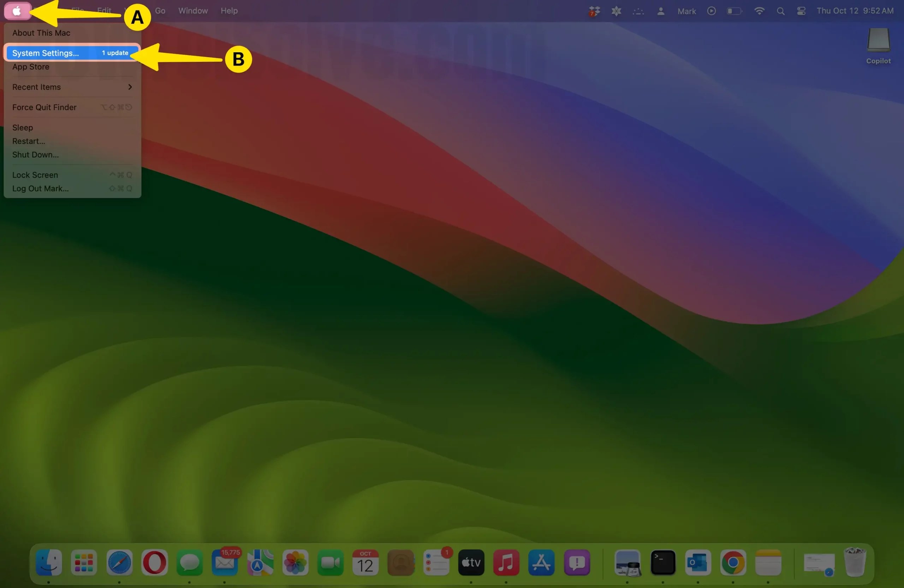Open Google Chrome from the Dock
The height and width of the screenshot is (588, 904).
coord(733,563)
